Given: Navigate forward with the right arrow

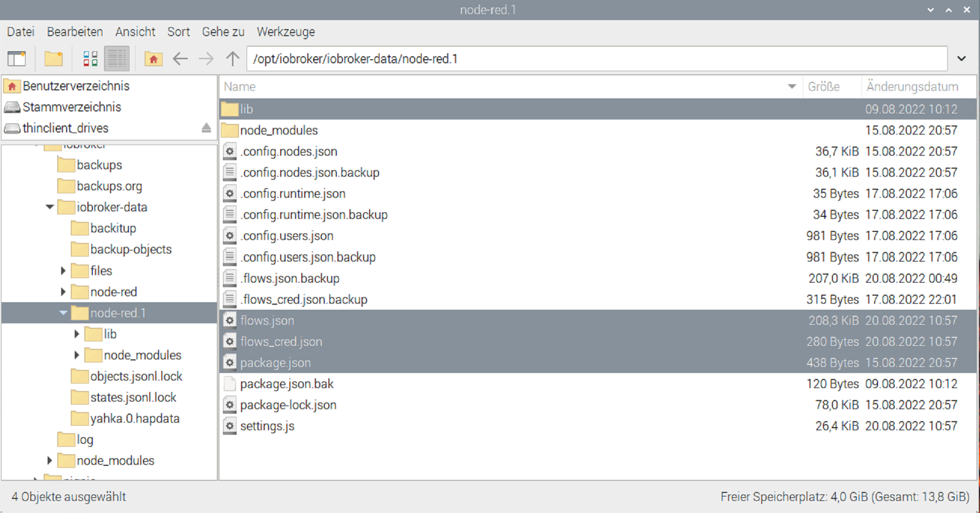Looking at the screenshot, I should (x=206, y=59).
